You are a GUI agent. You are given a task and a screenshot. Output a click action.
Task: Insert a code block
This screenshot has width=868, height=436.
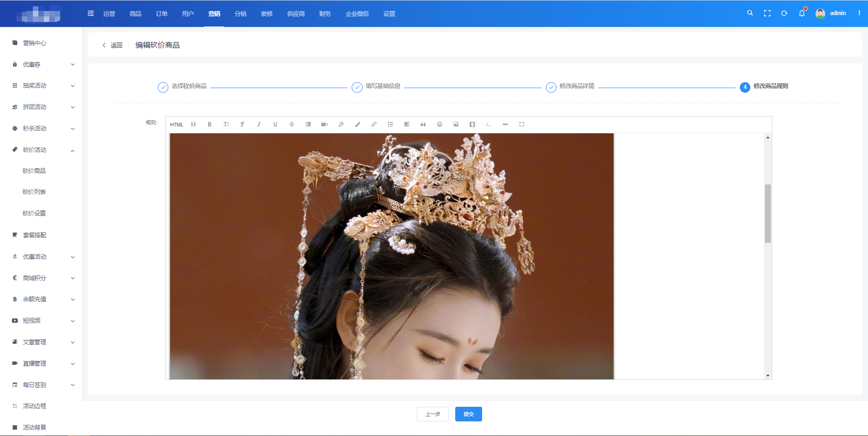489,124
